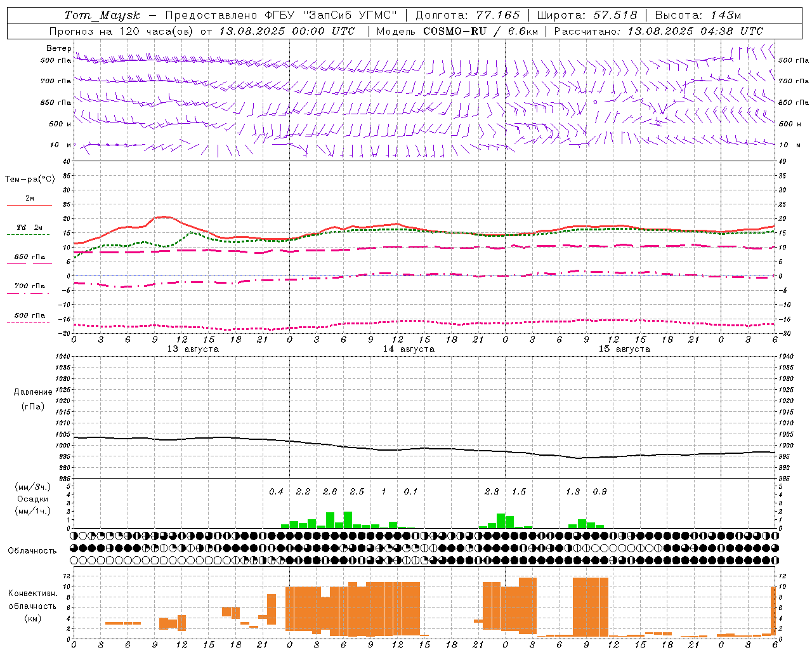The height and width of the screenshot is (650, 812).
Task: Click right-side wind level label 10 м
Action: pos(789,145)
